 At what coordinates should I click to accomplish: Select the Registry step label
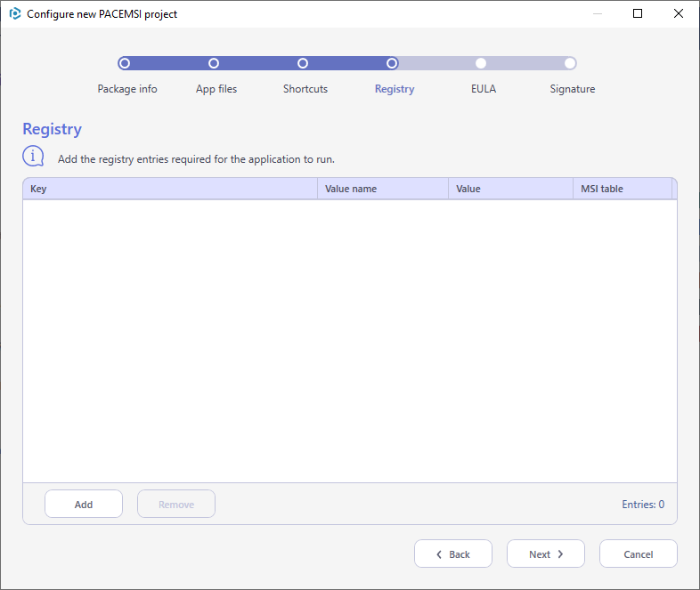pyautogui.click(x=395, y=89)
